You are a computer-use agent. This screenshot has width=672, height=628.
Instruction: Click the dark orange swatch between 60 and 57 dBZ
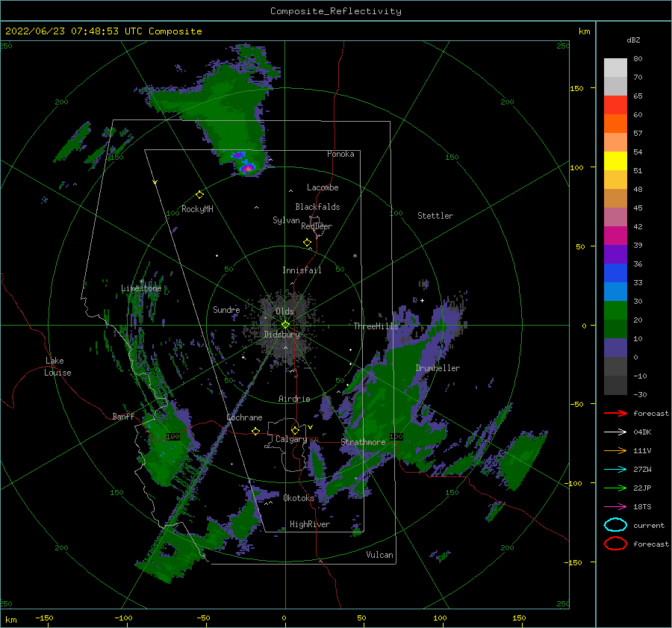point(615,124)
